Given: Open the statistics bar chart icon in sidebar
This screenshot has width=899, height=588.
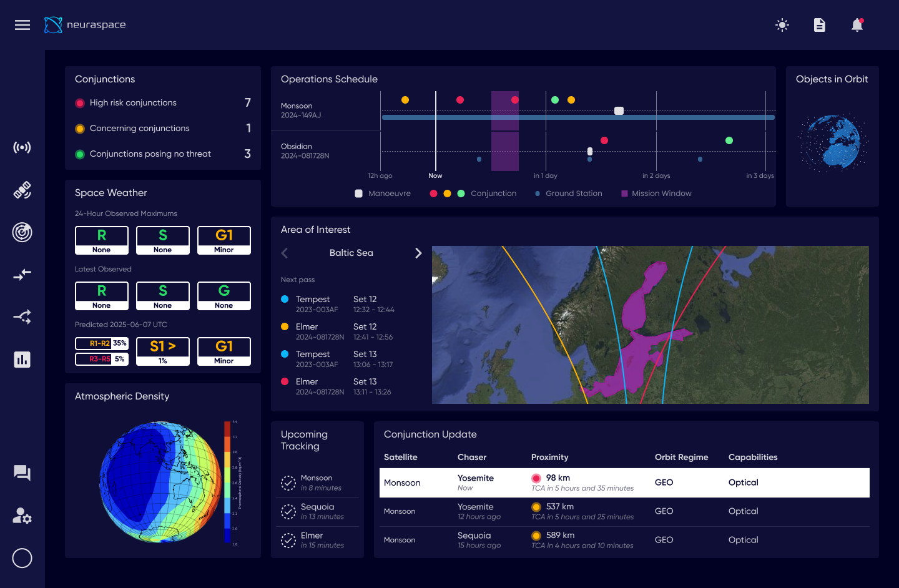Looking at the screenshot, I should pos(22,359).
